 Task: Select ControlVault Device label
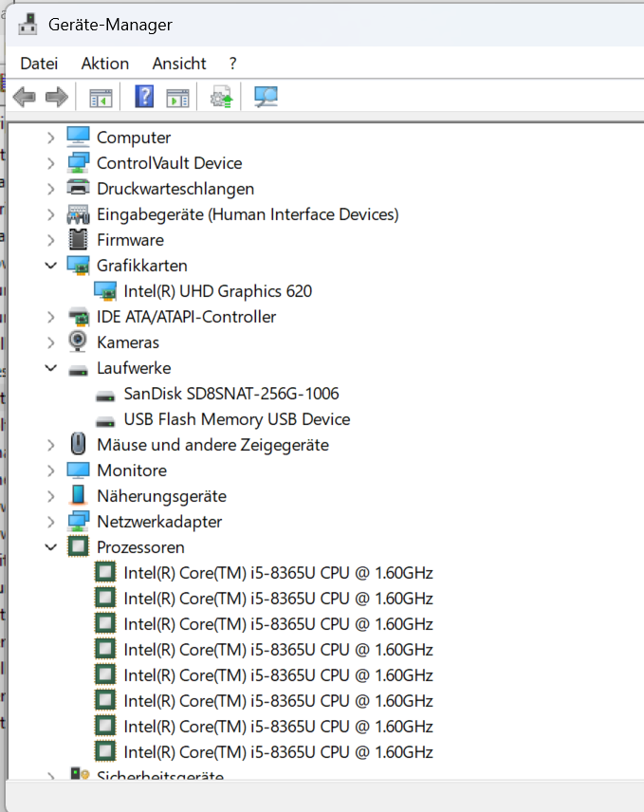pos(169,163)
